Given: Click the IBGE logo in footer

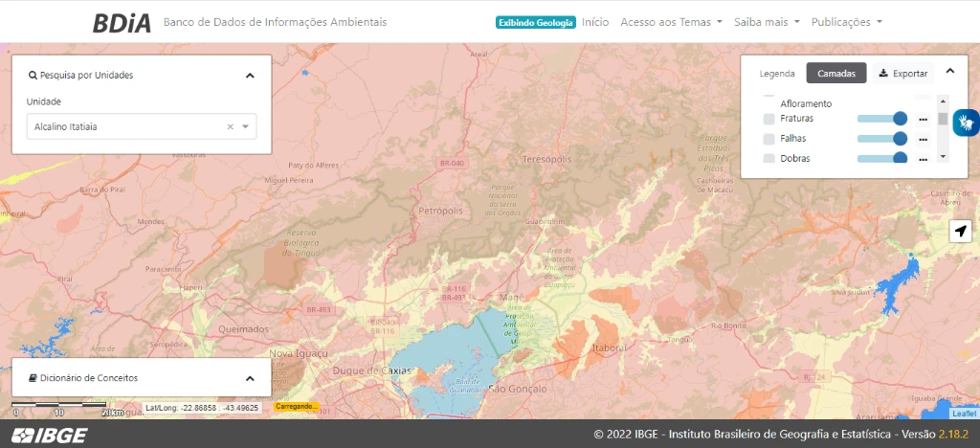Looking at the screenshot, I should point(50,435).
